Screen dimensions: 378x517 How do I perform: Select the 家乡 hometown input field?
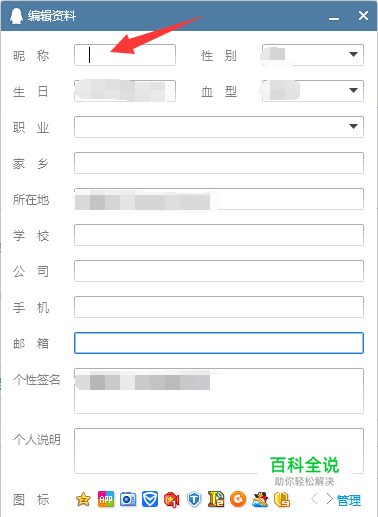tap(219, 163)
